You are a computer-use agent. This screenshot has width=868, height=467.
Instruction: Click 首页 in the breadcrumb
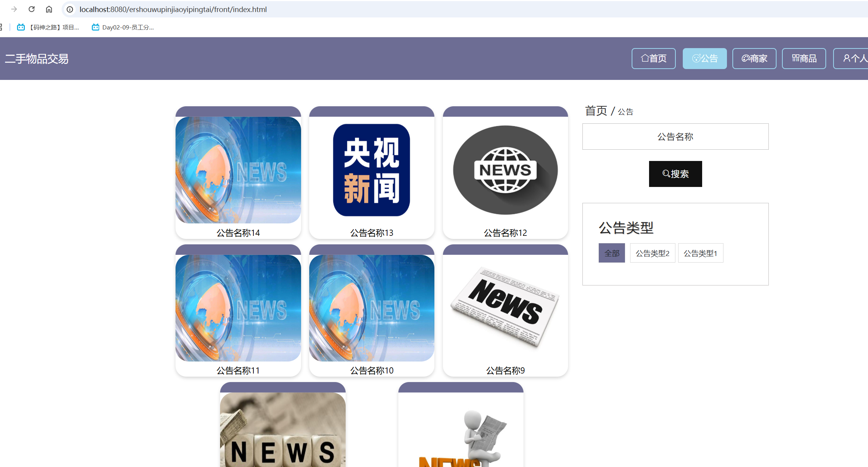596,111
